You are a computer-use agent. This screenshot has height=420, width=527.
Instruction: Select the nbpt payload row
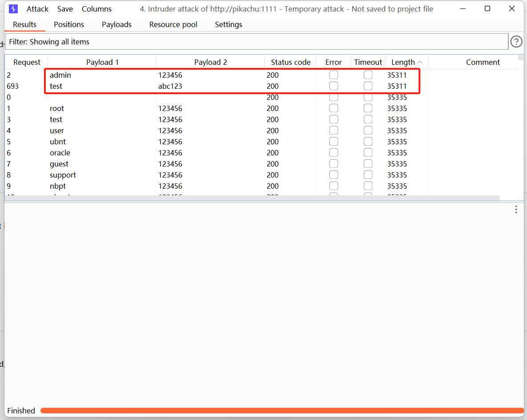pos(262,186)
